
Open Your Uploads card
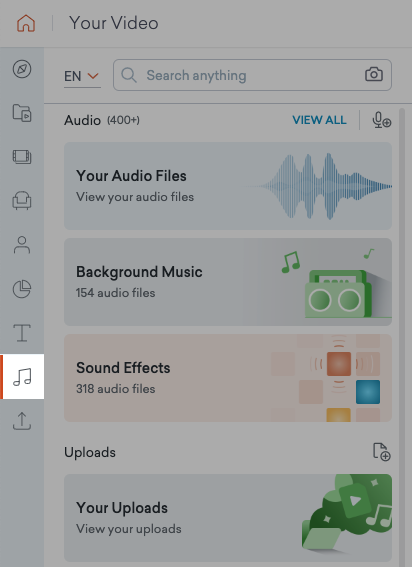[228, 518]
